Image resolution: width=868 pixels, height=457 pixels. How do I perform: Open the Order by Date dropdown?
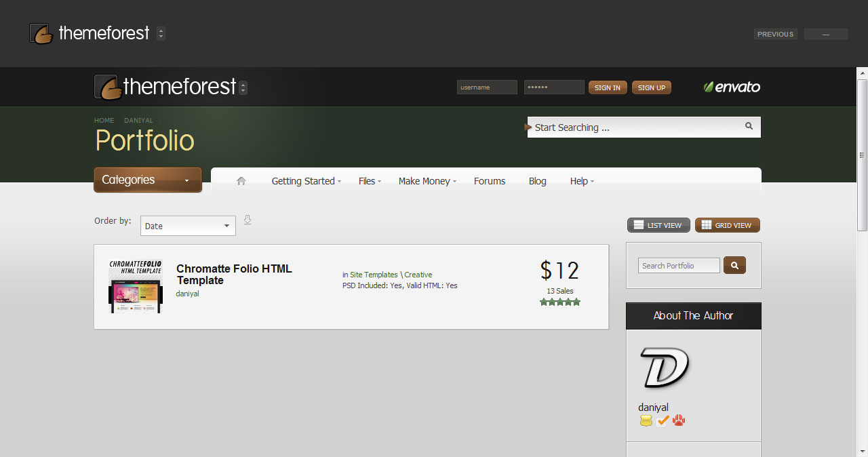tap(188, 226)
